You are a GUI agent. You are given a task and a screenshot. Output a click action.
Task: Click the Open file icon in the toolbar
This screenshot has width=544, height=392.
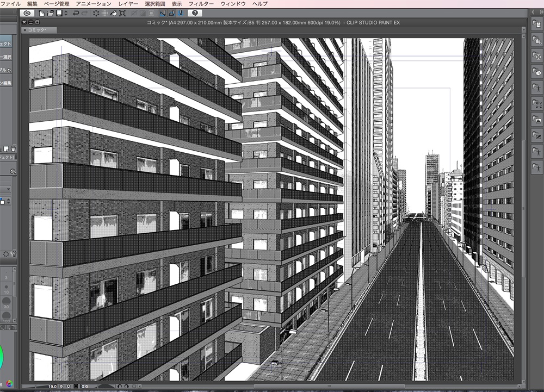(x=50, y=13)
